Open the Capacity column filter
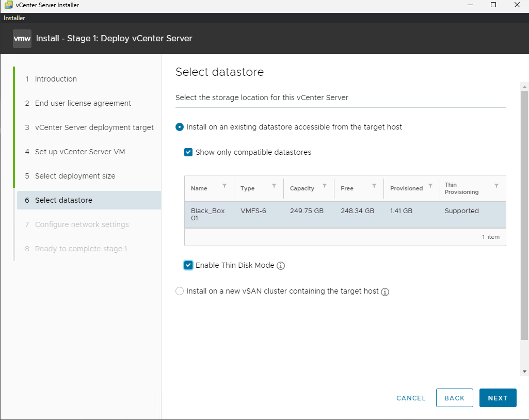 pyautogui.click(x=325, y=186)
